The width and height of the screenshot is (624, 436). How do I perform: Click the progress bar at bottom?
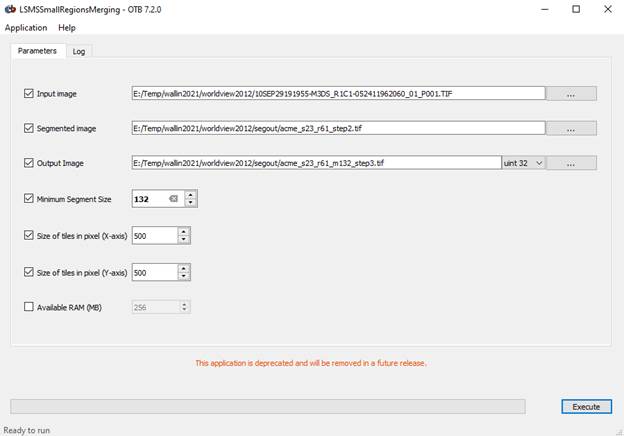[x=268, y=407]
